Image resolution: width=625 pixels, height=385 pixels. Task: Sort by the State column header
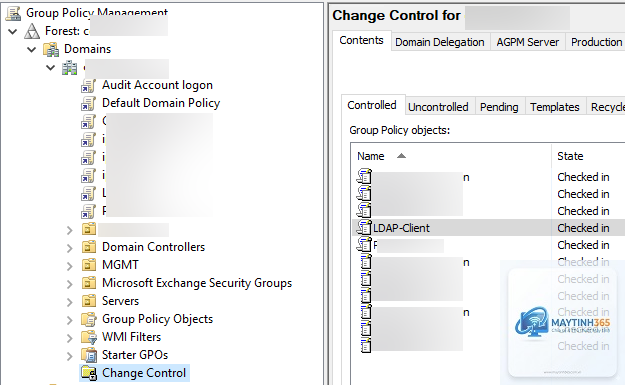coord(588,156)
